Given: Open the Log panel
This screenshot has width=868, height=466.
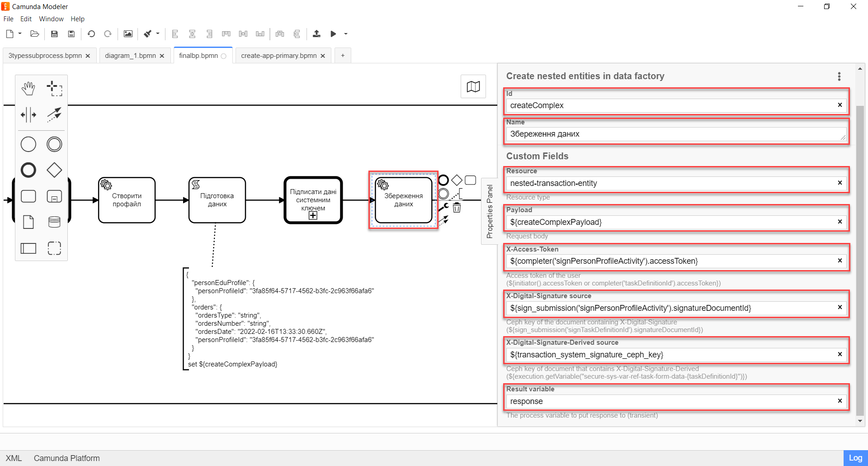Looking at the screenshot, I should (x=855, y=458).
